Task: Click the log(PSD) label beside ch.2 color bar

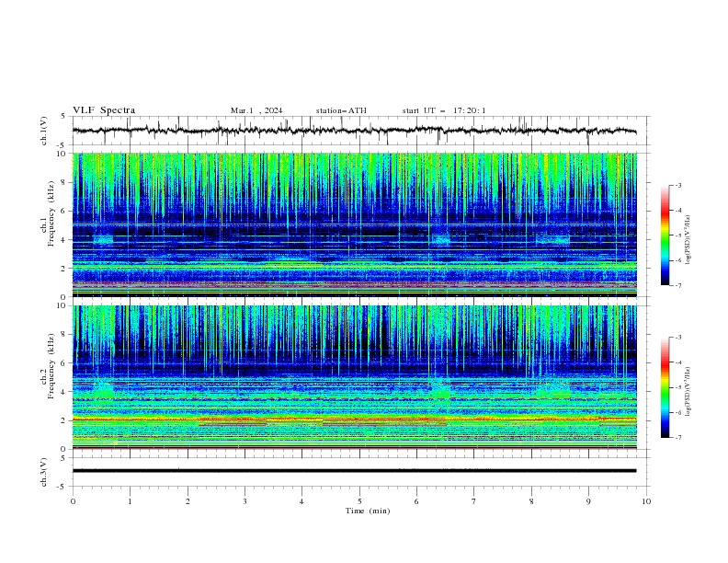Action: 688,392
